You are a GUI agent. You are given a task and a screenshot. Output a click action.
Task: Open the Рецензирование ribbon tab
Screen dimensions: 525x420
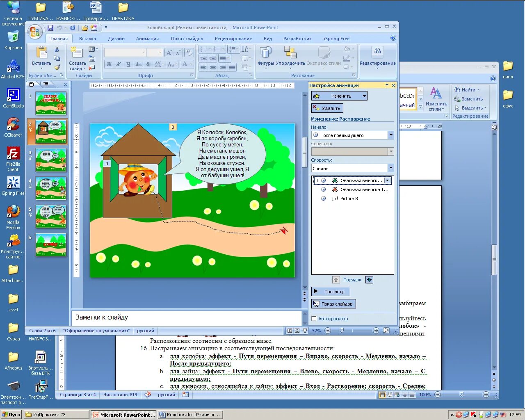click(233, 39)
